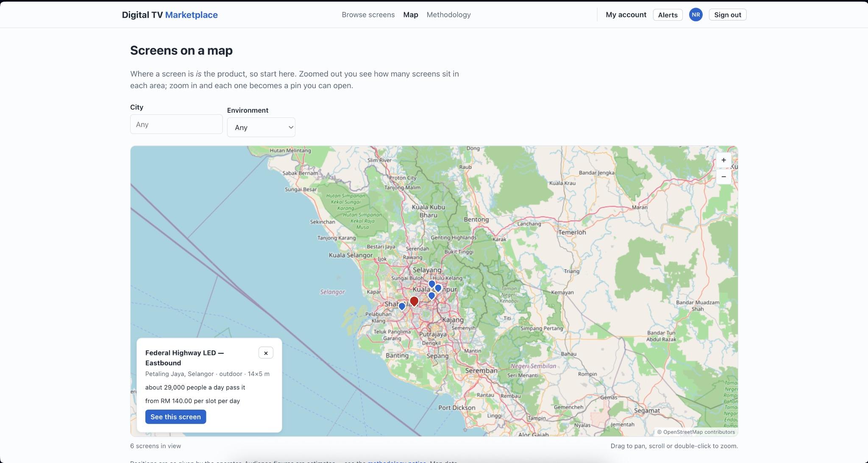Click the Digital TV Marketplace logo
Screen dimensions: 868x463
tap(170, 15)
